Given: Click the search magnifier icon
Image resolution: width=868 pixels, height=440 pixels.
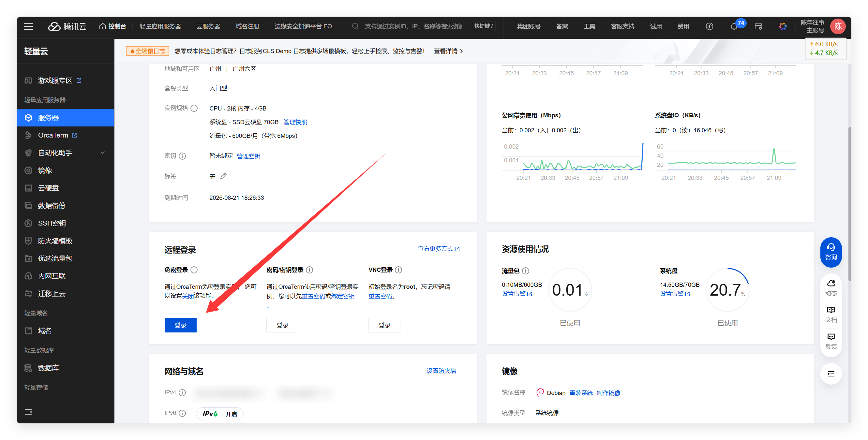Looking at the screenshot, I should (x=355, y=26).
